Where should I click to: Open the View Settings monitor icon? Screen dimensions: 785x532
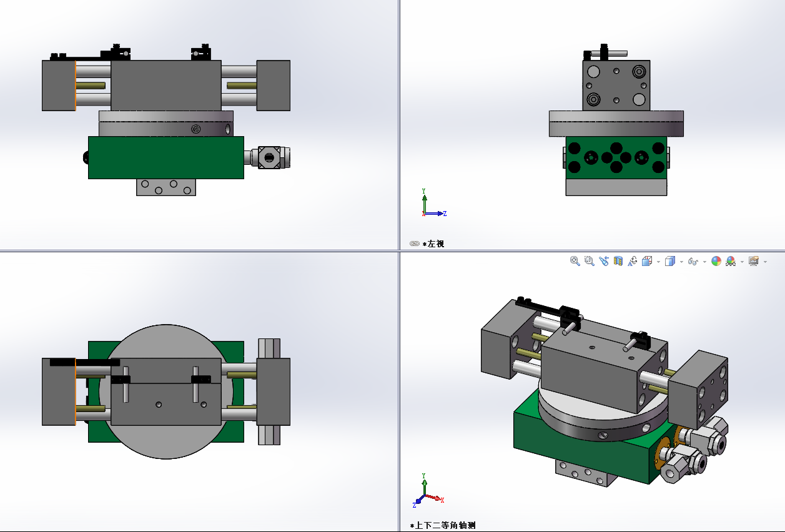click(x=754, y=261)
